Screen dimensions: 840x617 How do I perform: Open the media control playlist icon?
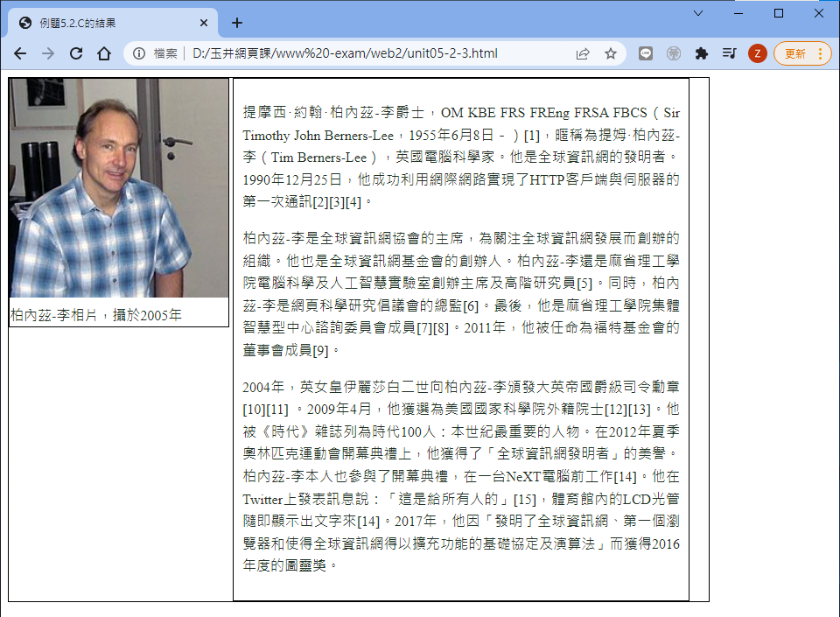729,53
